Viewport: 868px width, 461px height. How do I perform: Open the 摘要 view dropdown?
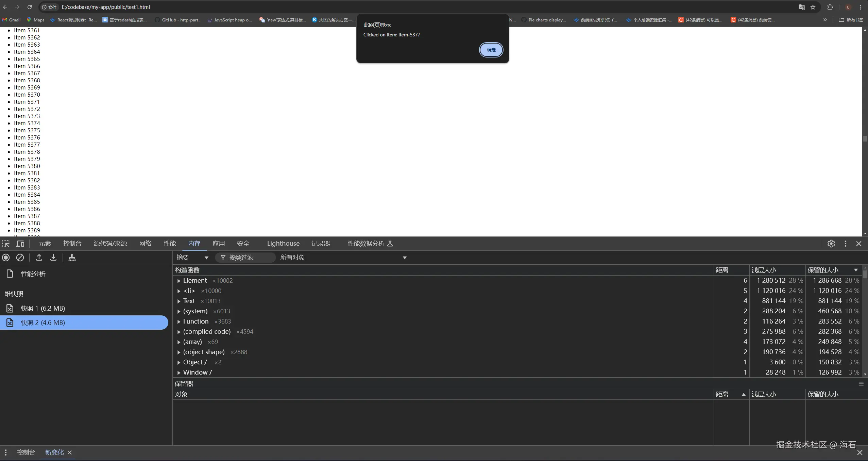(192, 258)
